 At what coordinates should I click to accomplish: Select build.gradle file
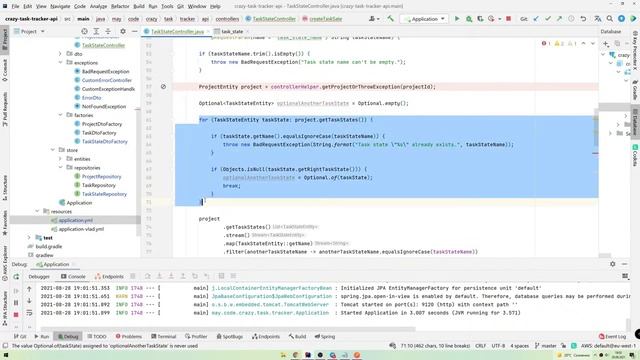pyautogui.click(x=49, y=247)
